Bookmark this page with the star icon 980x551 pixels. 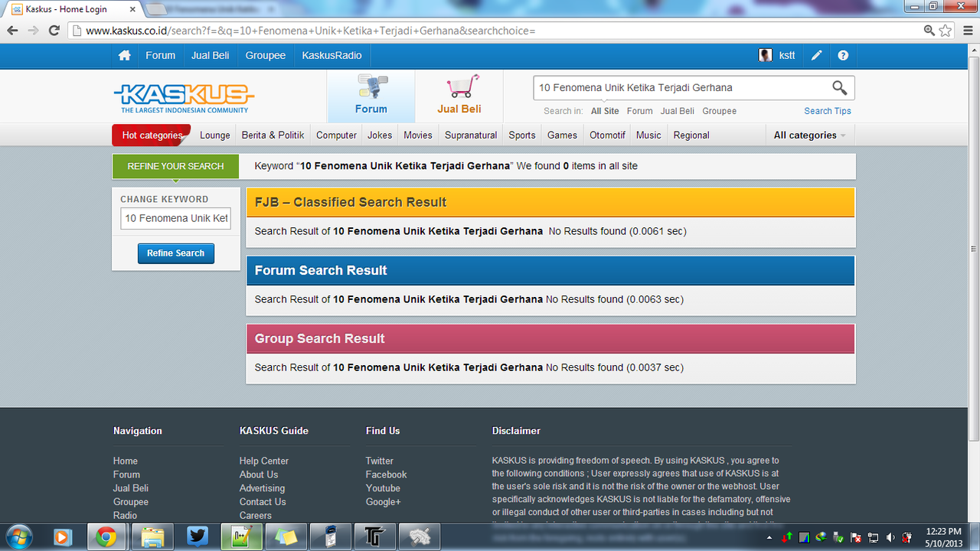click(x=946, y=31)
